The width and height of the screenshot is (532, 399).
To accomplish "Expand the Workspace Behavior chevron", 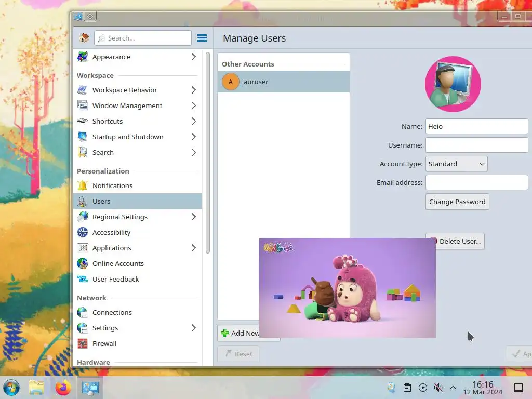I will click(x=194, y=90).
